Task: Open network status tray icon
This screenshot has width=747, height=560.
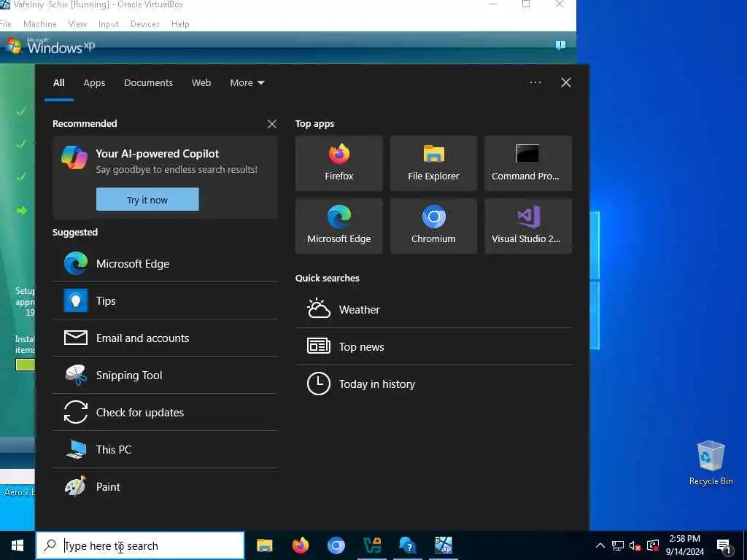Action: [618, 545]
